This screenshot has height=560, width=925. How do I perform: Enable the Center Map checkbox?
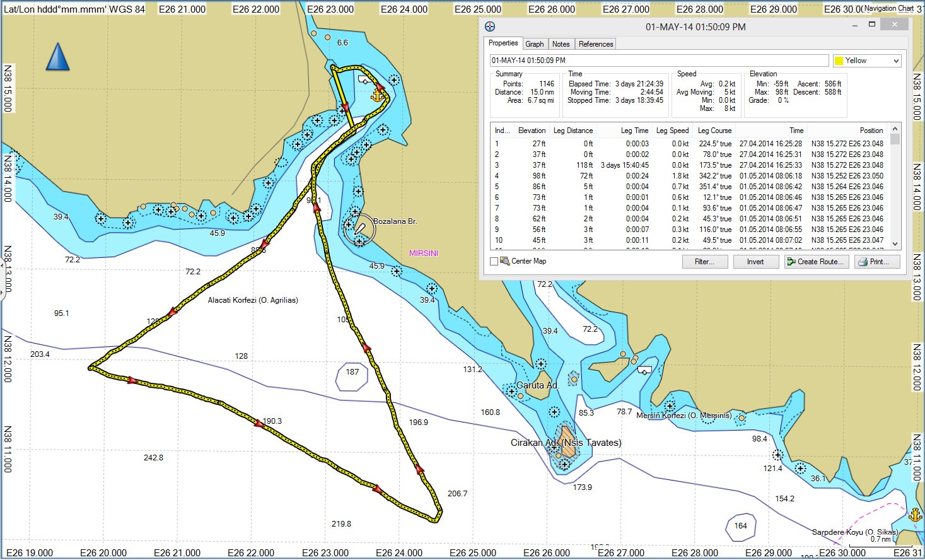click(494, 261)
